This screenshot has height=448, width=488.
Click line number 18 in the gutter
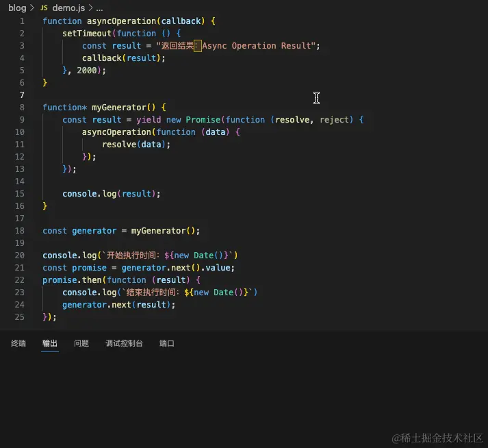pyautogui.click(x=19, y=231)
